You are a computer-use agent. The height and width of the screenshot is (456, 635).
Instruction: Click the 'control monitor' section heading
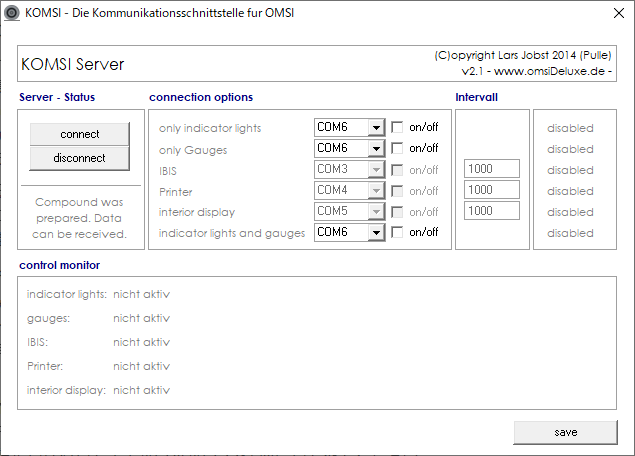(60, 265)
